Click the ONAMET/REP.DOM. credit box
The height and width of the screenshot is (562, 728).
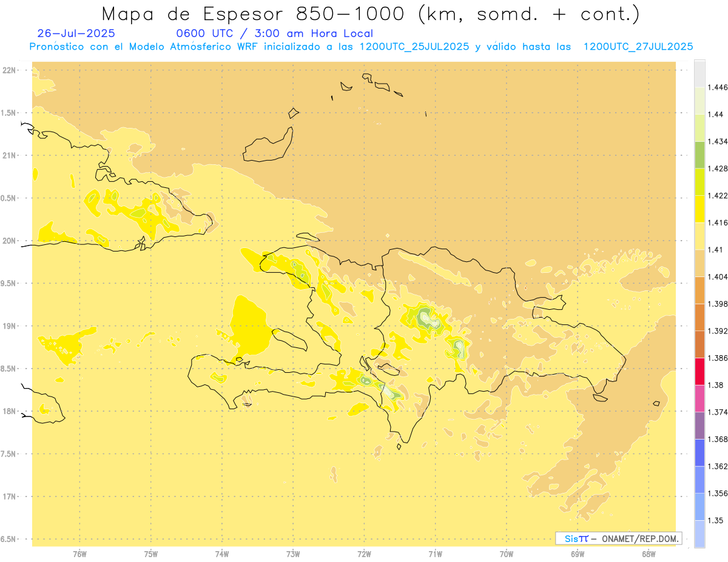[619, 538]
